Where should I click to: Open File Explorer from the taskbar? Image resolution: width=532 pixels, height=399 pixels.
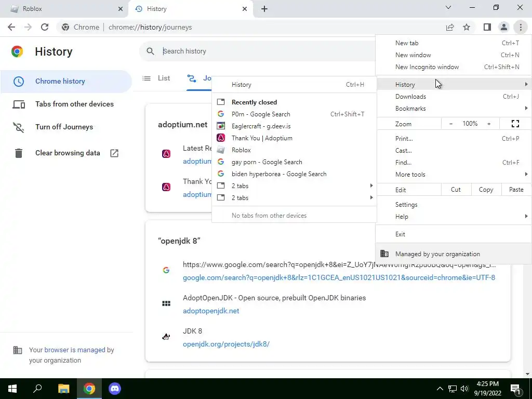click(x=63, y=389)
